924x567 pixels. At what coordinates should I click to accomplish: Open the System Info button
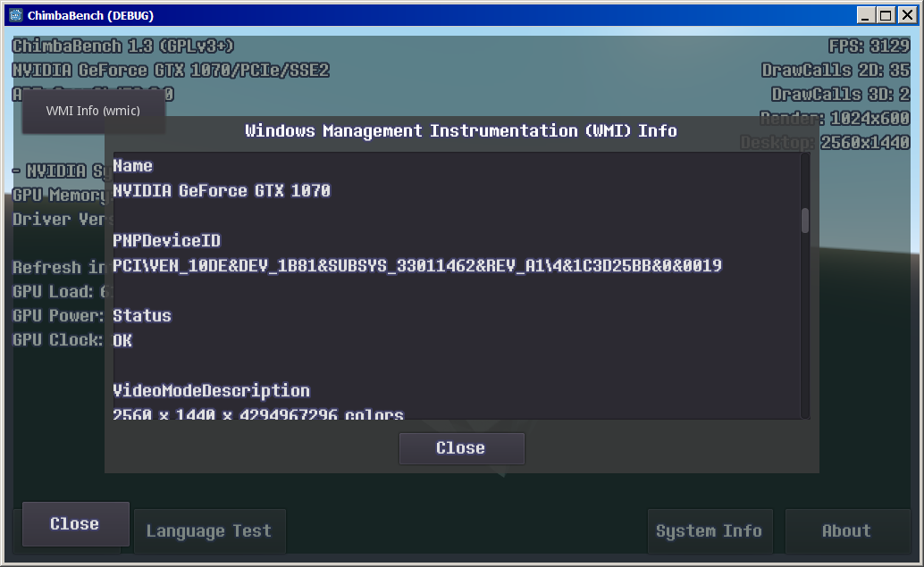(x=710, y=531)
